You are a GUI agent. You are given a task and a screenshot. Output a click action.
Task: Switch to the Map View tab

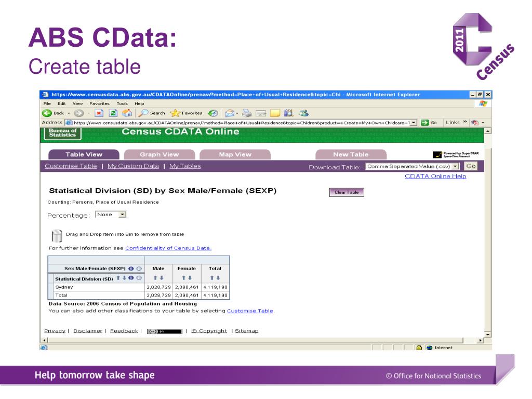click(x=235, y=154)
